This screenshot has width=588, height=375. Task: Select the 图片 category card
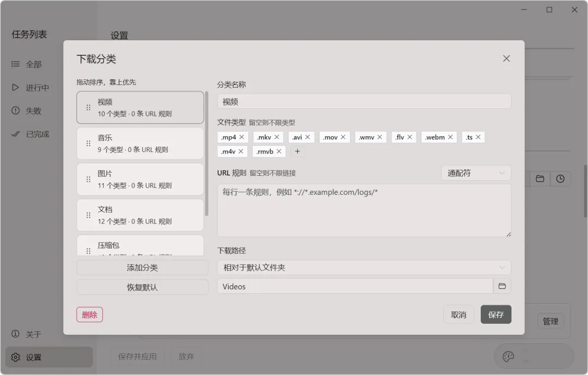click(140, 179)
